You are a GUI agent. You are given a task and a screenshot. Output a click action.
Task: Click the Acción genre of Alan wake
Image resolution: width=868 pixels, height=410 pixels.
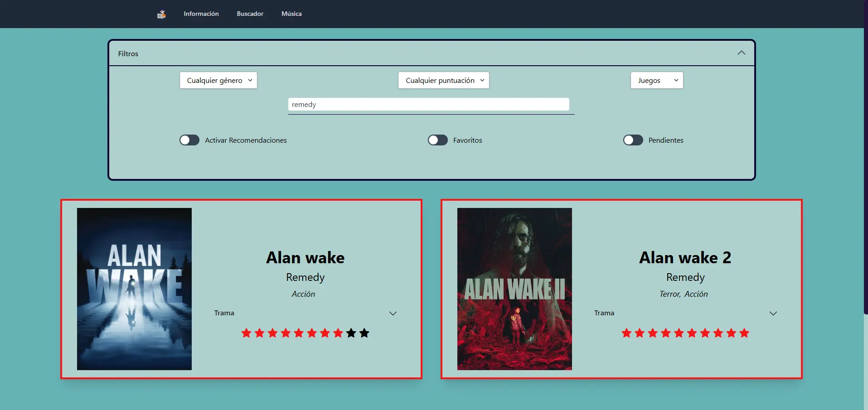[x=304, y=294]
